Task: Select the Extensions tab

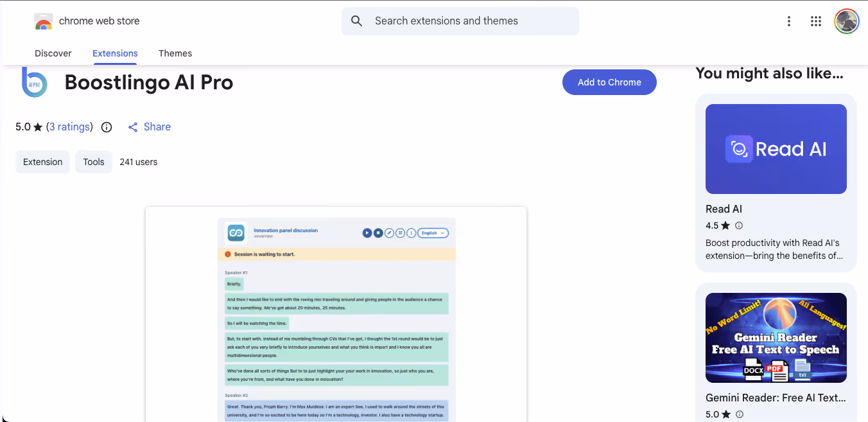Action: pyautogui.click(x=115, y=53)
